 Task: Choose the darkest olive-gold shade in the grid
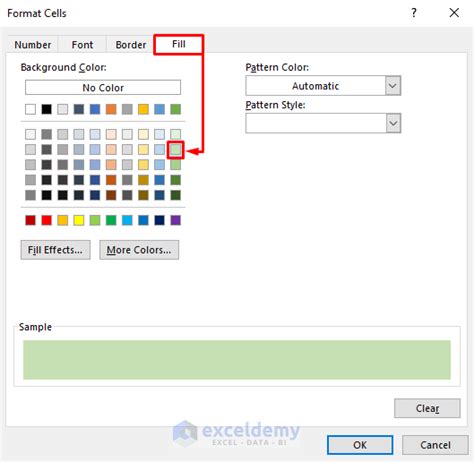click(143, 195)
